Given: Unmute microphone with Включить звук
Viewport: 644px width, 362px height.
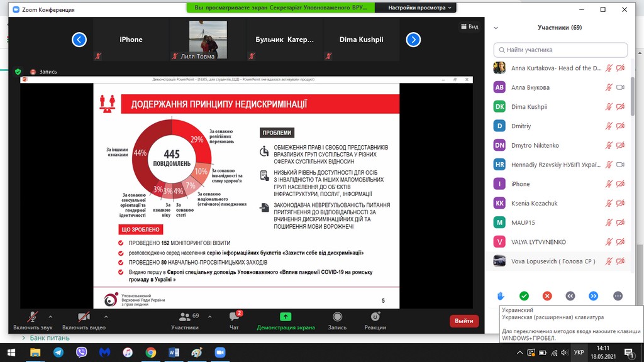Looking at the screenshot, I should tap(31, 320).
